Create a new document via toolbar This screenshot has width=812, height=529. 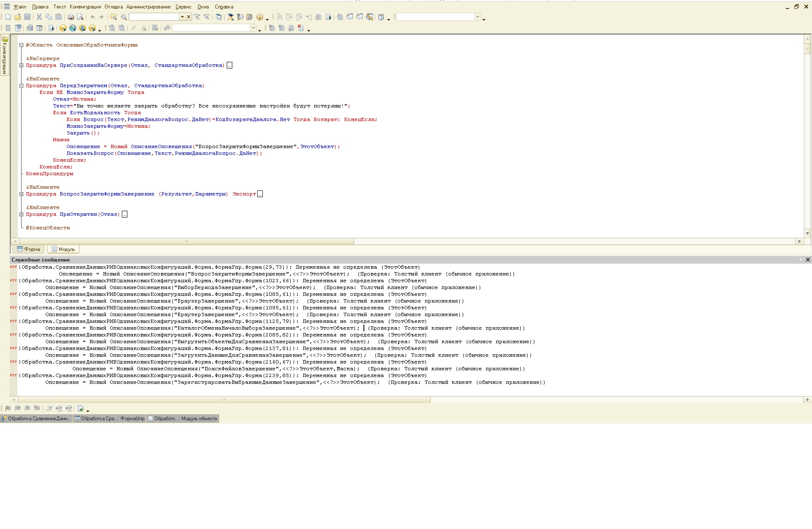click(8, 17)
